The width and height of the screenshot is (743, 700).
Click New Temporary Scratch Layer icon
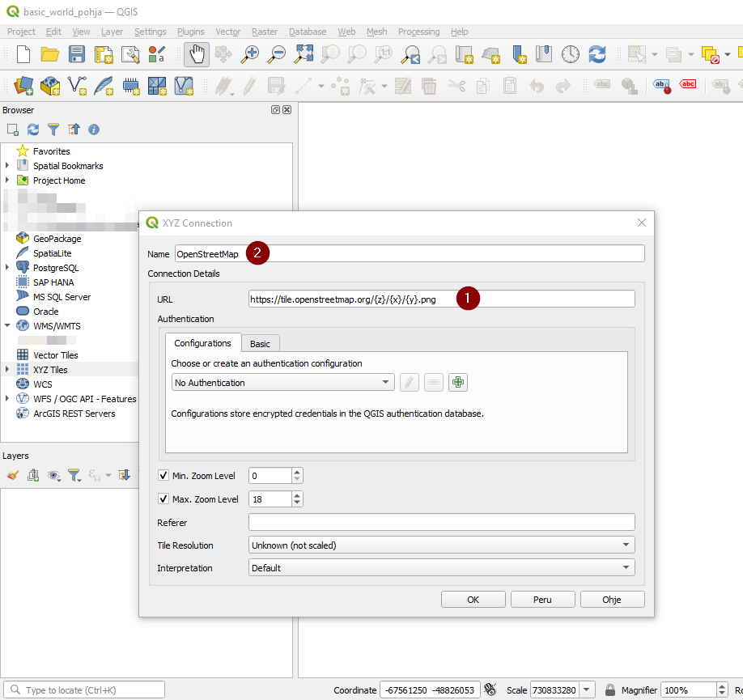130,86
